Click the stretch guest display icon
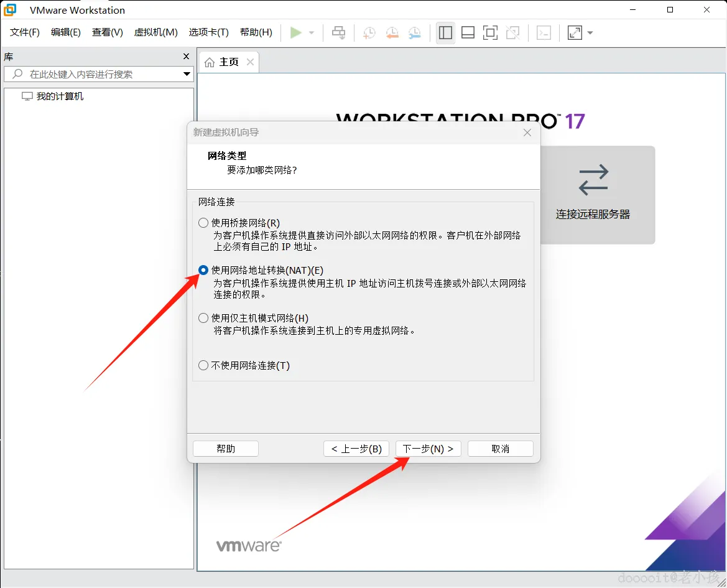This screenshot has width=727, height=588. 575,32
